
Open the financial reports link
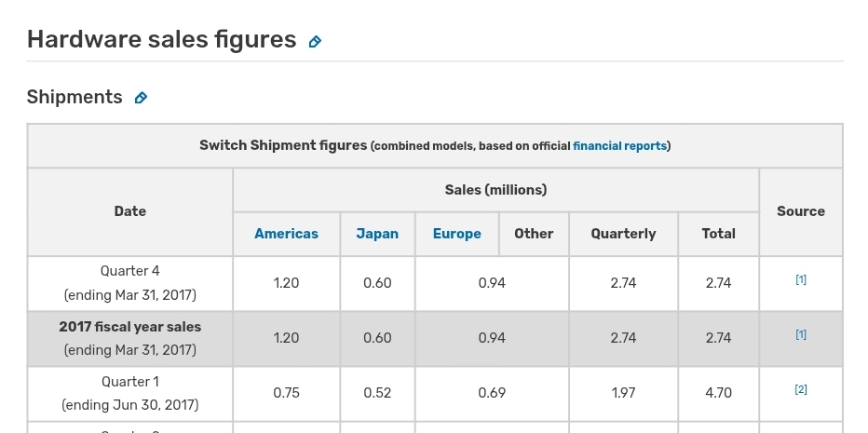(x=619, y=146)
